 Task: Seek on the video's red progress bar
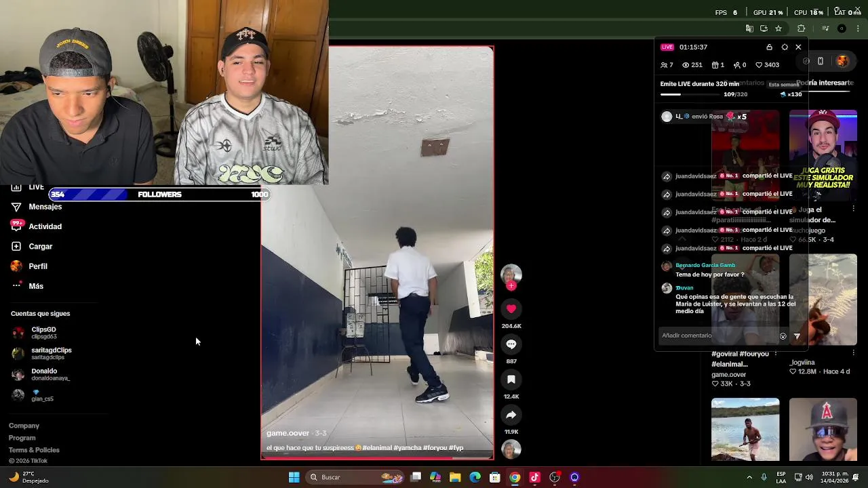pyautogui.click(x=377, y=457)
